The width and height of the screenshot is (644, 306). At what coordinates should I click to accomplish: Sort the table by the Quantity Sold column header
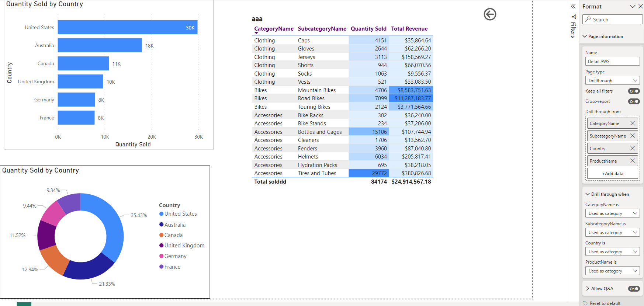[368, 29]
